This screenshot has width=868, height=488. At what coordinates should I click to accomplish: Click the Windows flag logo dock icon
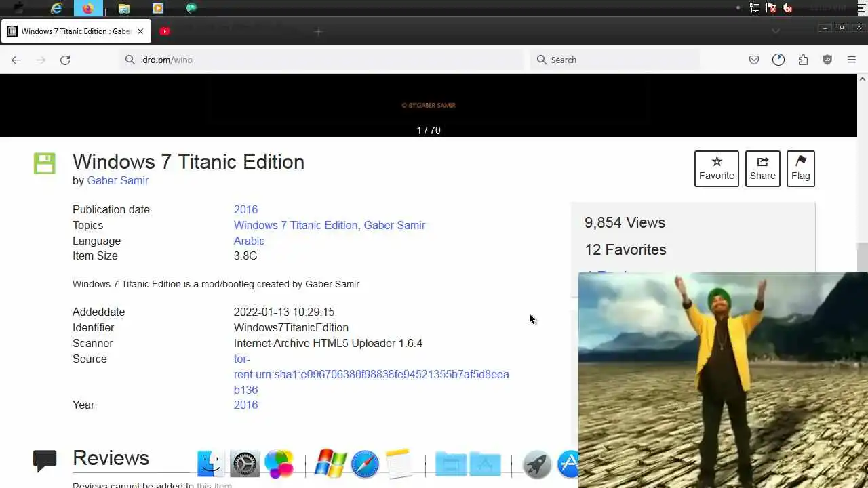tap(330, 464)
